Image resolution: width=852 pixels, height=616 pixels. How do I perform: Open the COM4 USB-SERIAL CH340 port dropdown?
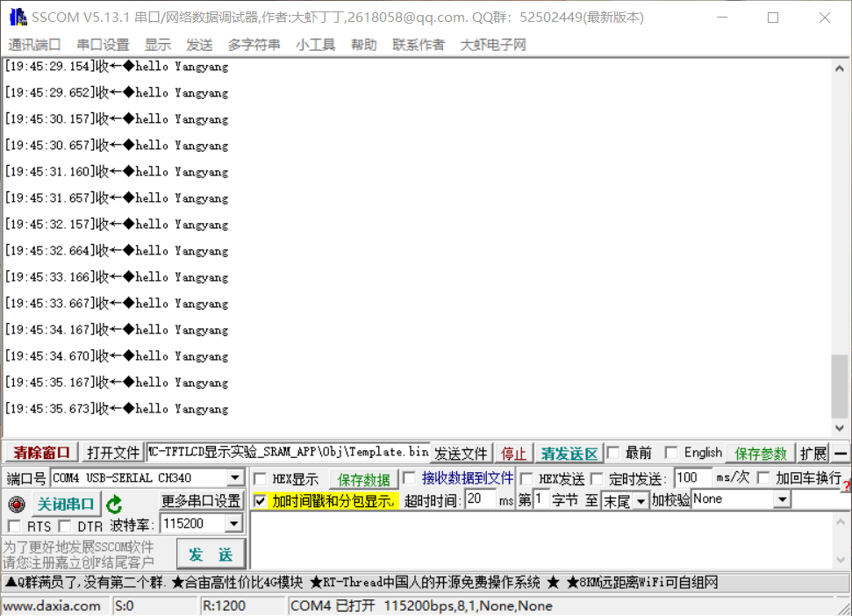(235, 476)
